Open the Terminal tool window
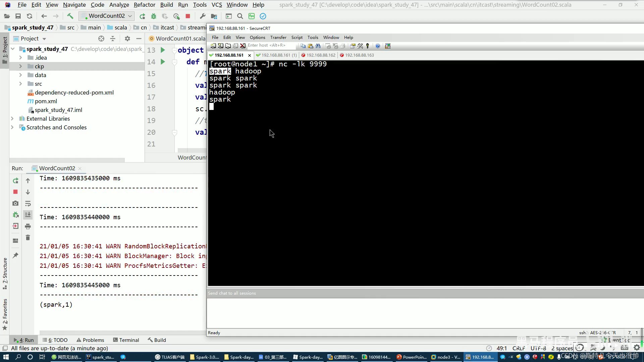 click(x=126, y=340)
